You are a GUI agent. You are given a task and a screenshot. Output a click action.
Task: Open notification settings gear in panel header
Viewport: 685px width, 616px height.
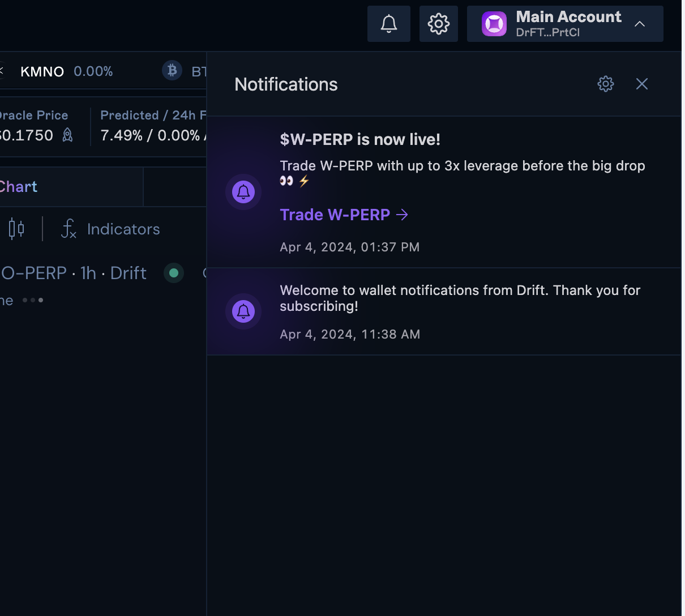pos(606,84)
